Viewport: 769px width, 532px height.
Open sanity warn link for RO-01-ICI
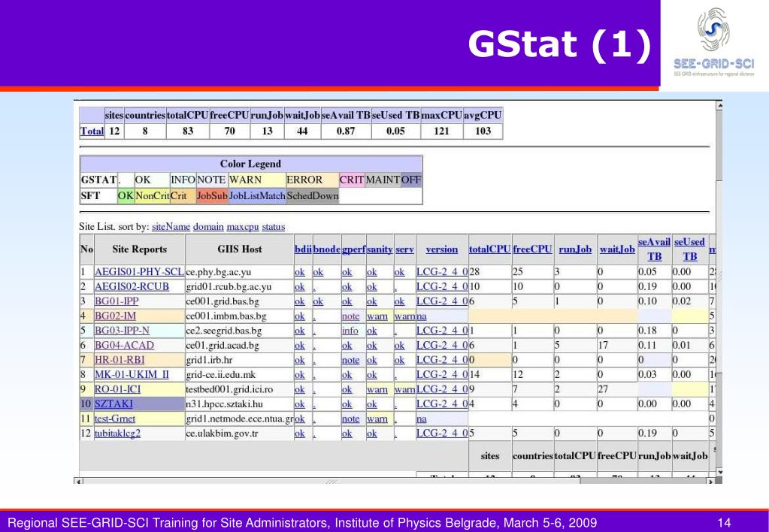377,390
